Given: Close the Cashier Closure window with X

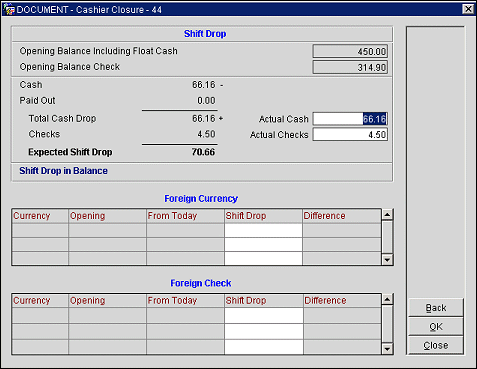Looking at the screenshot, I should tap(468, 9).
